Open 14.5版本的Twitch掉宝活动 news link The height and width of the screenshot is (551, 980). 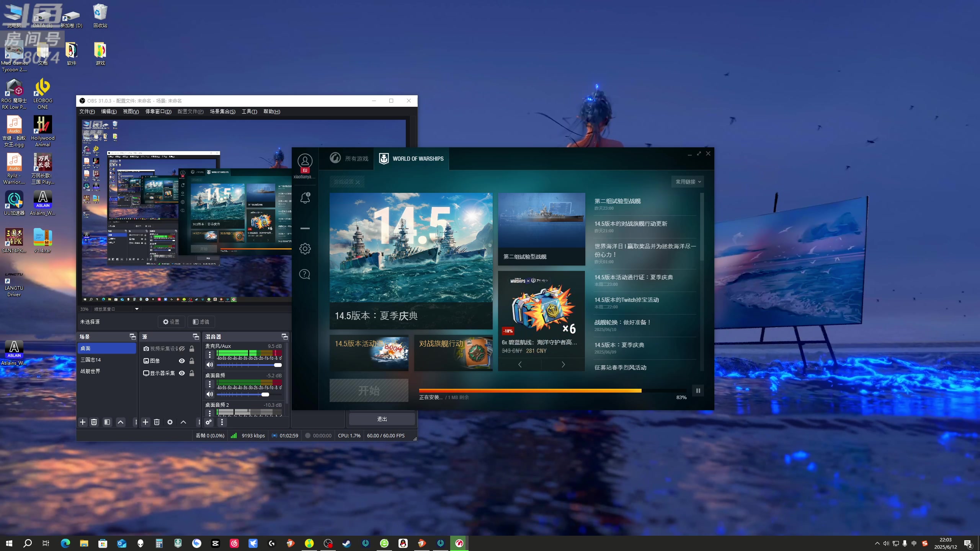pyautogui.click(x=627, y=300)
